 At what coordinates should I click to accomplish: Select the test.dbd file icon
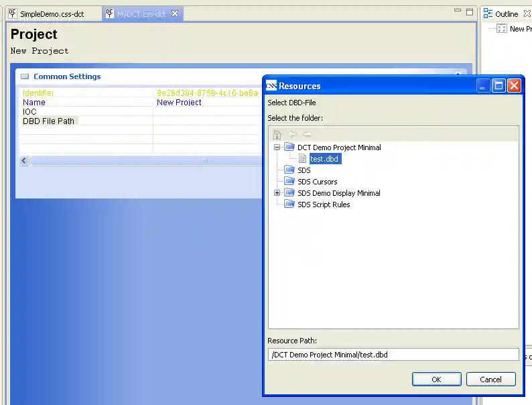[302, 159]
